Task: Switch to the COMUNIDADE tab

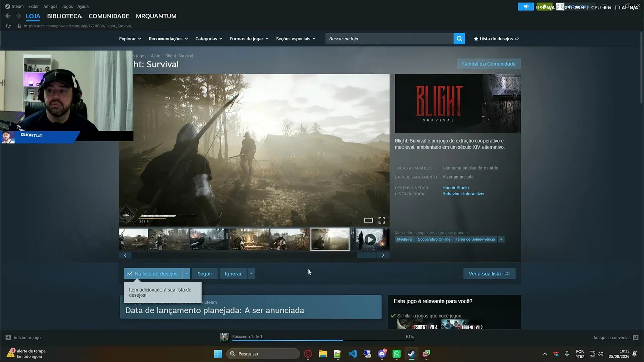Action: click(109, 16)
